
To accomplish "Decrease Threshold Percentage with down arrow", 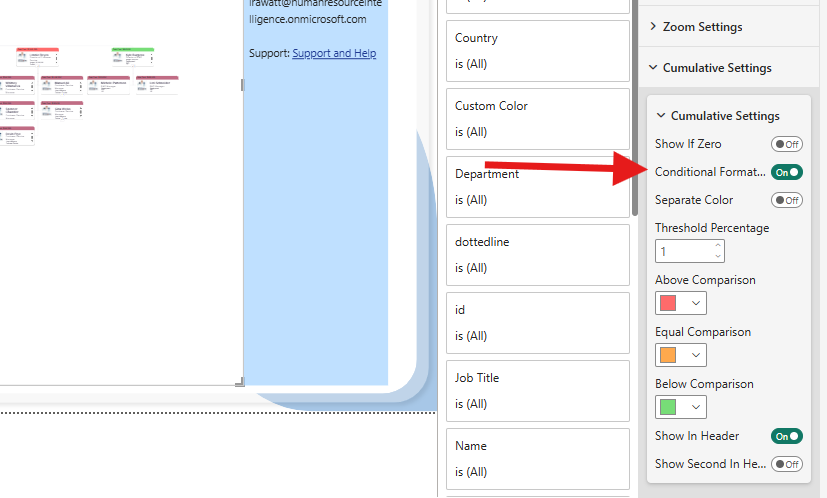I will pyautogui.click(x=718, y=256).
